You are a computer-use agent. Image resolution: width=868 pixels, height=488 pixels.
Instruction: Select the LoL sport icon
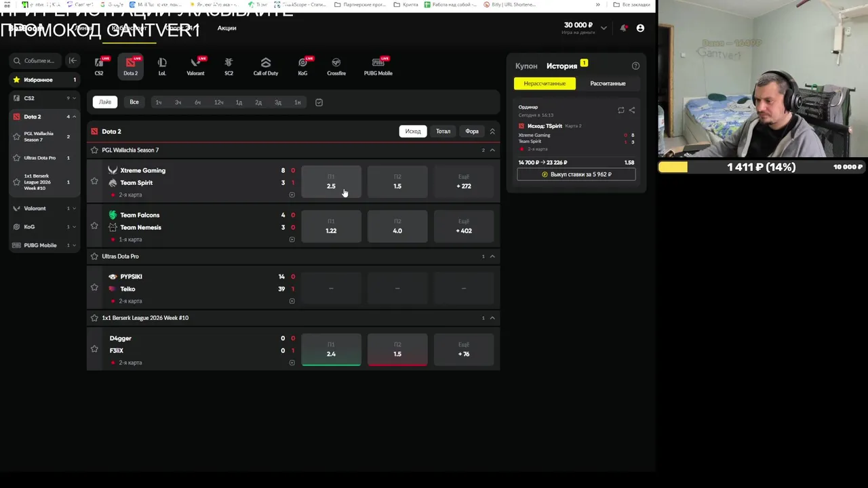click(162, 66)
